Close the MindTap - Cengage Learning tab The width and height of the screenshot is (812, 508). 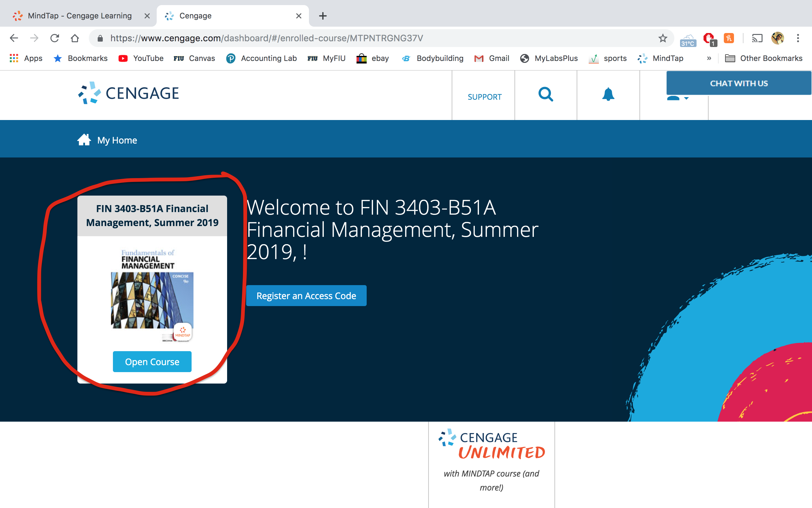[x=147, y=16]
